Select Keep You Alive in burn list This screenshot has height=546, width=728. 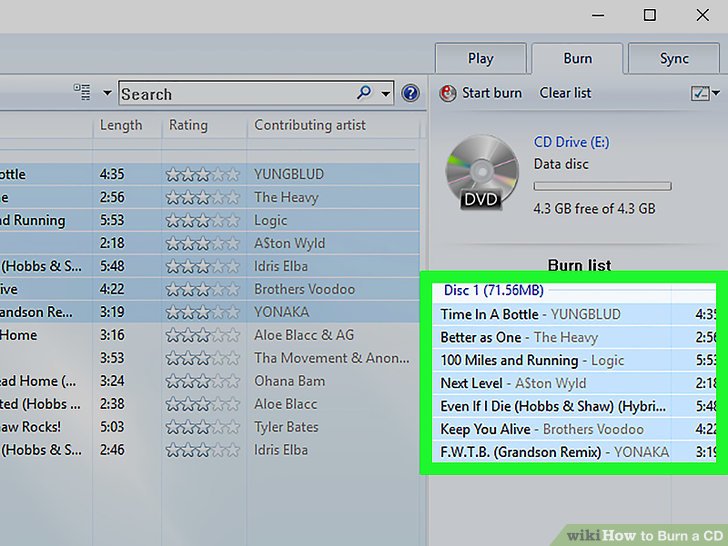[x=574, y=429]
